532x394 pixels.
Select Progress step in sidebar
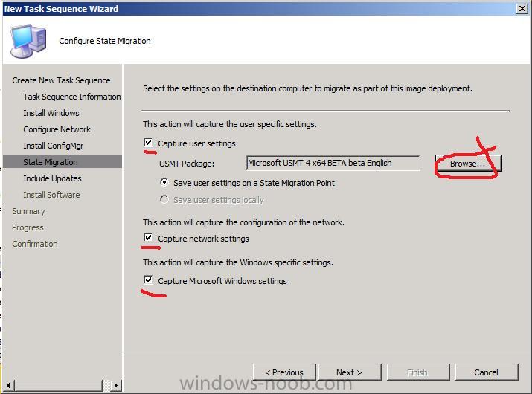28,227
